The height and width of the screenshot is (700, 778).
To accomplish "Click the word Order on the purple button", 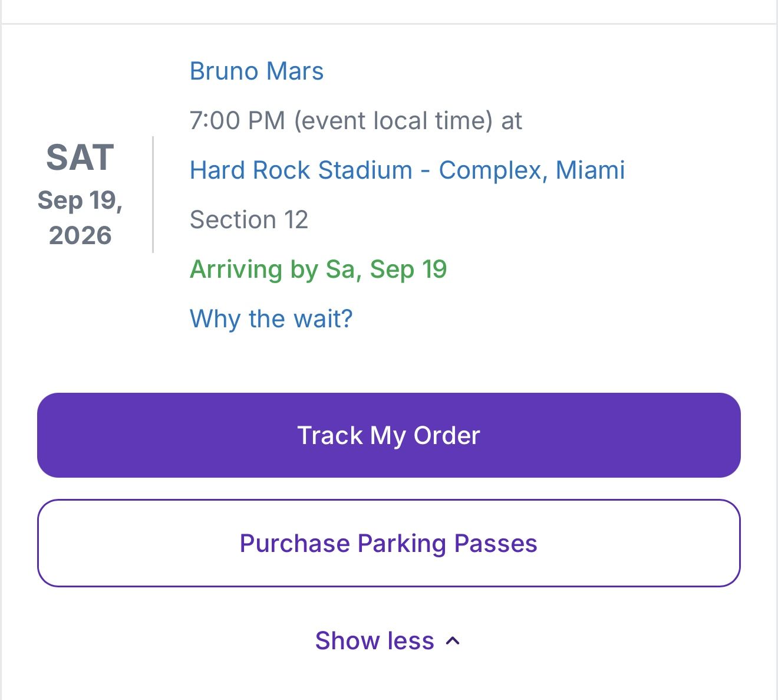I will click(447, 436).
